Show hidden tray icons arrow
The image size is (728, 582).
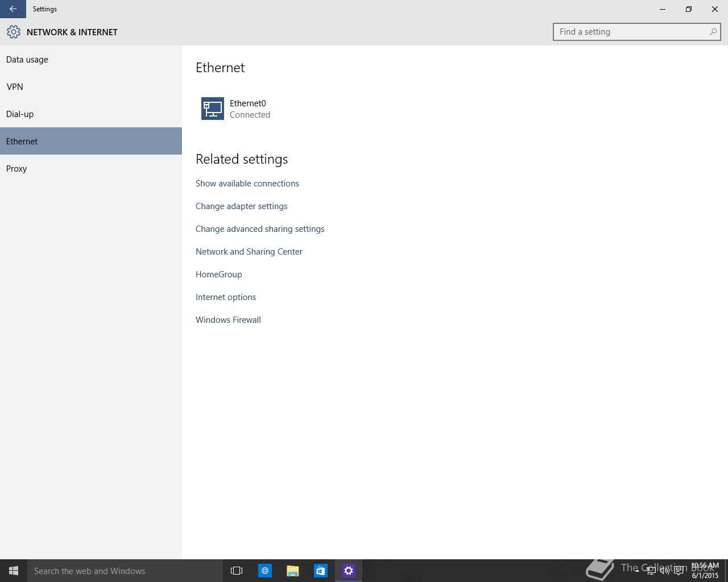[637, 571]
